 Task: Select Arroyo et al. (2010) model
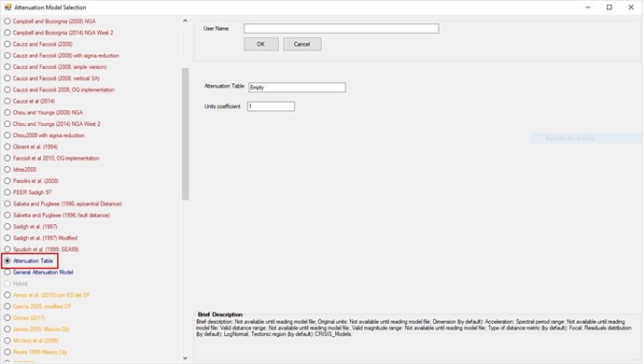coord(47,295)
